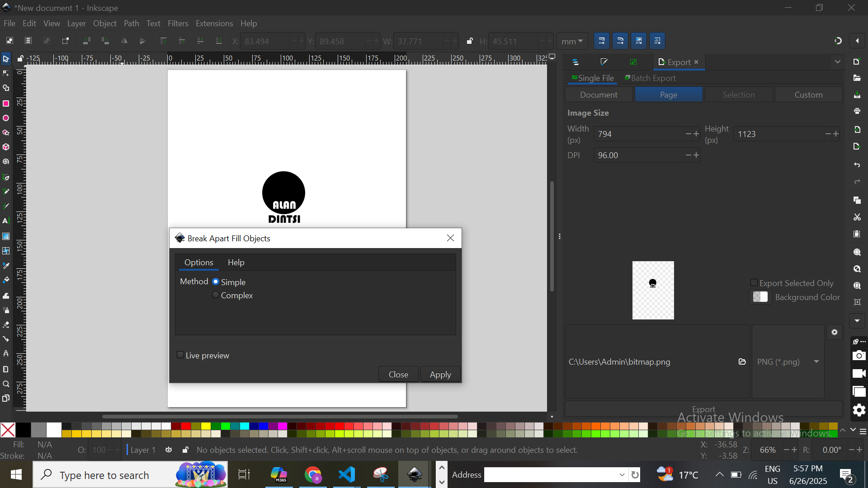Switch to Batch Export tab
The width and height of the screenshot is (868, 488).
point(650,78)
